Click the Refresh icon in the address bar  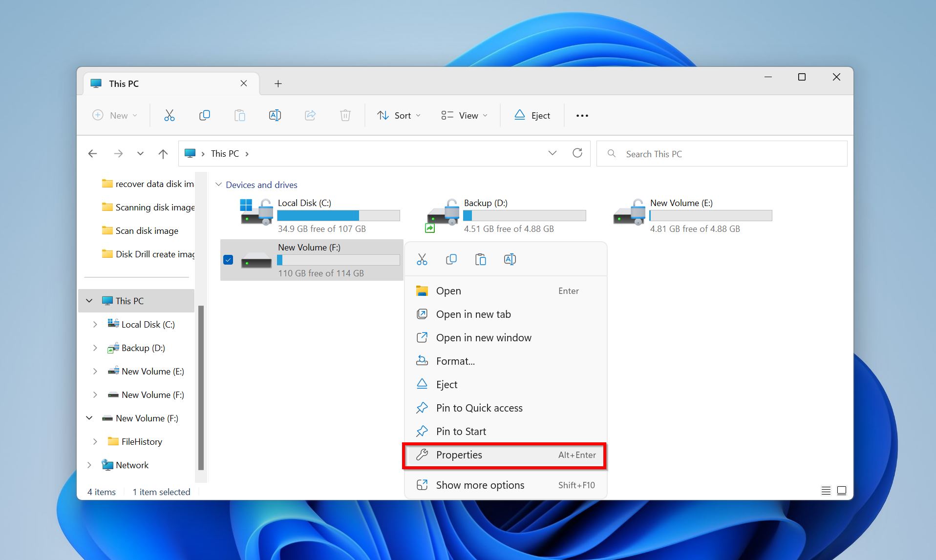(577, 153)
